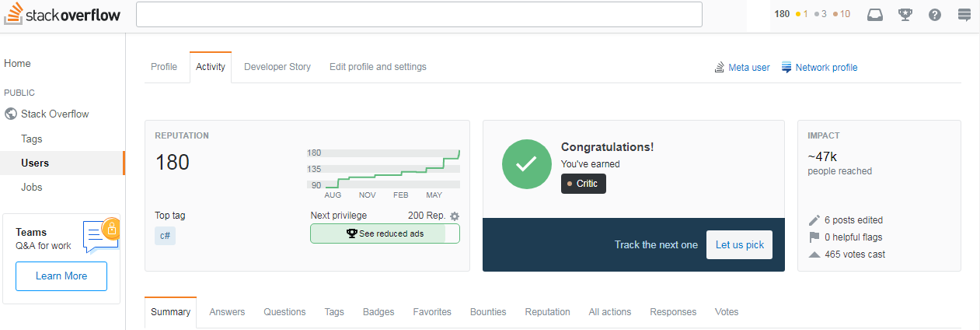Open the Network profile link
Viewport: 980px width, 330px height.
pyautogui.click(x=819, y=68)
